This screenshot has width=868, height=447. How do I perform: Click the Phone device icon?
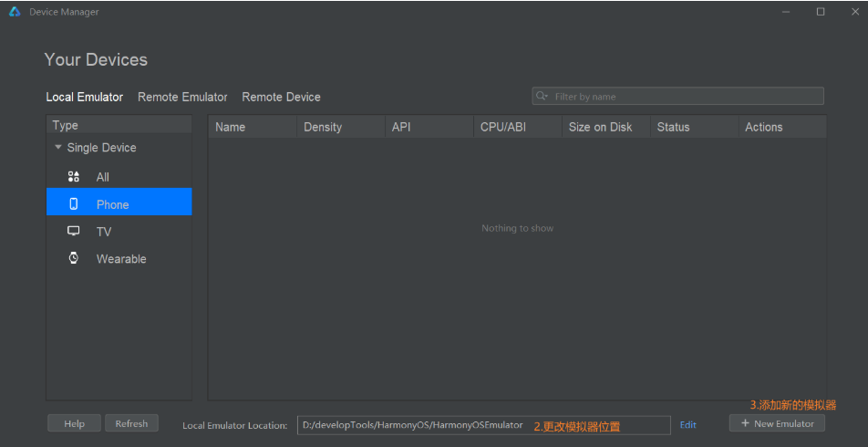tap(74, 204)
